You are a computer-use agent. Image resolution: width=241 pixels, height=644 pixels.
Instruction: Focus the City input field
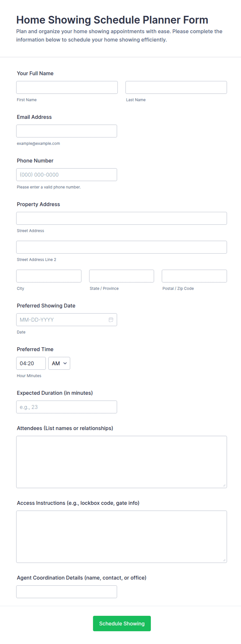coord(49,276)
